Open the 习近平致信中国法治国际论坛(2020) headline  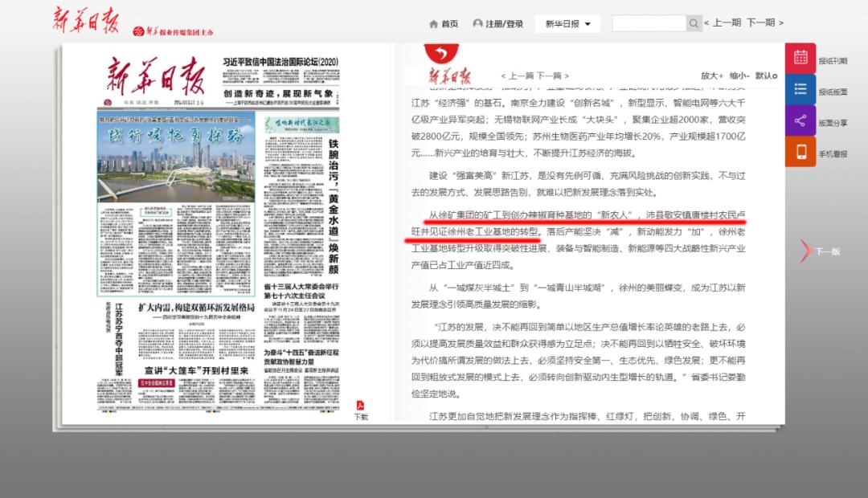click(x=280, y=61)
